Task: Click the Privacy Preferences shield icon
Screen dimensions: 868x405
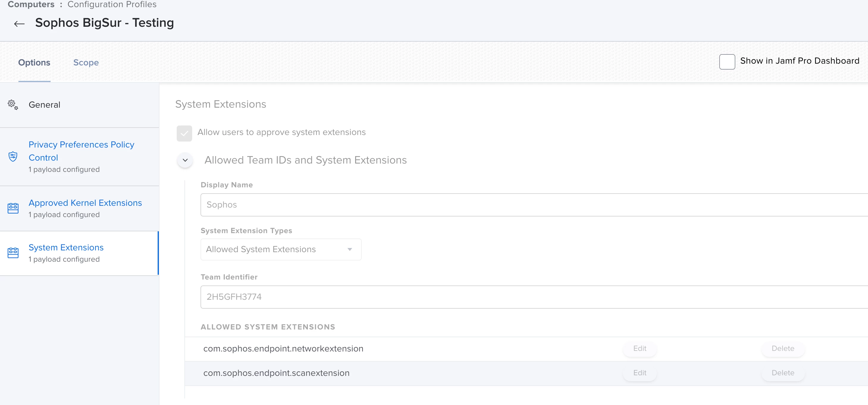Action: [x=13, y=156]
